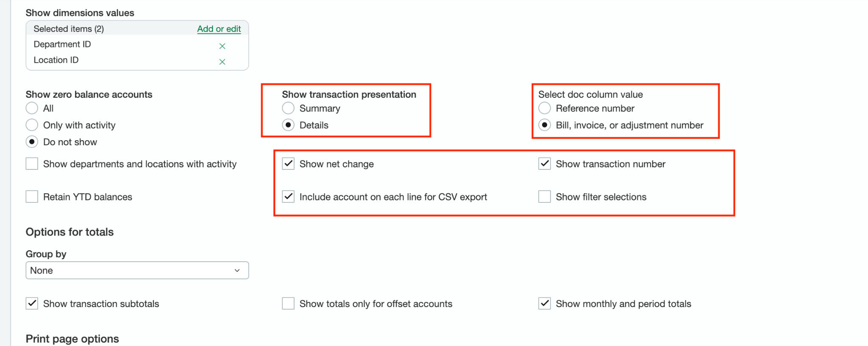The image size is (868, 346).
Task: Select Bill, invoice, or adjustment number
Action: pos(545,125)
